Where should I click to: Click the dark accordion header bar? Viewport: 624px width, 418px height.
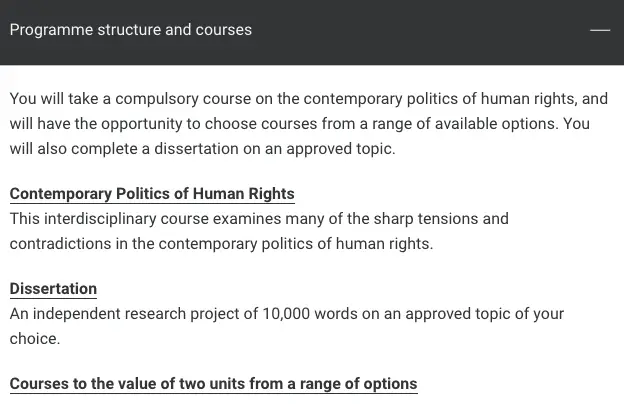[x=312, y=32]
